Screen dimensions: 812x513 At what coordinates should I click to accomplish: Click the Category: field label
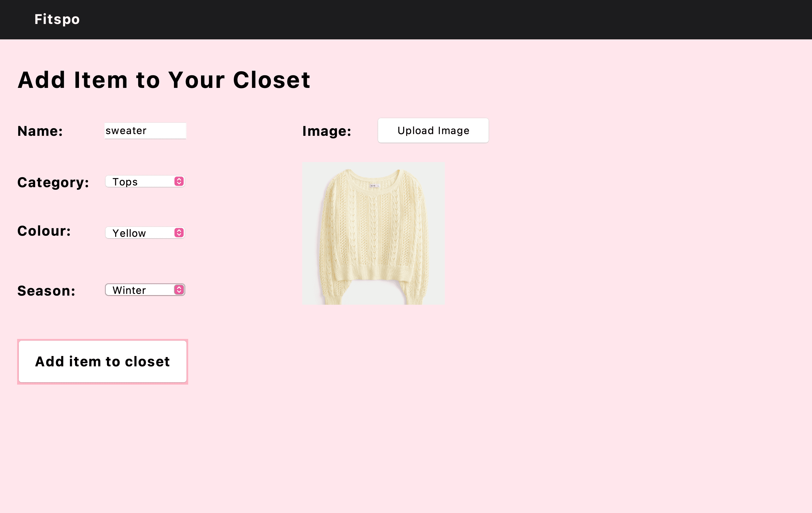tap(53, 183)
